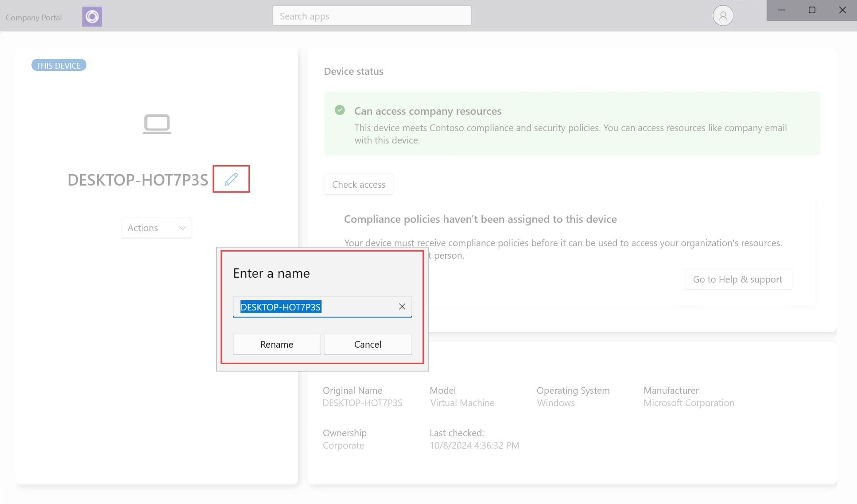The image size is (857, 504).
Task: Click the clear text X icon in name field
Action: click(403, 306)
